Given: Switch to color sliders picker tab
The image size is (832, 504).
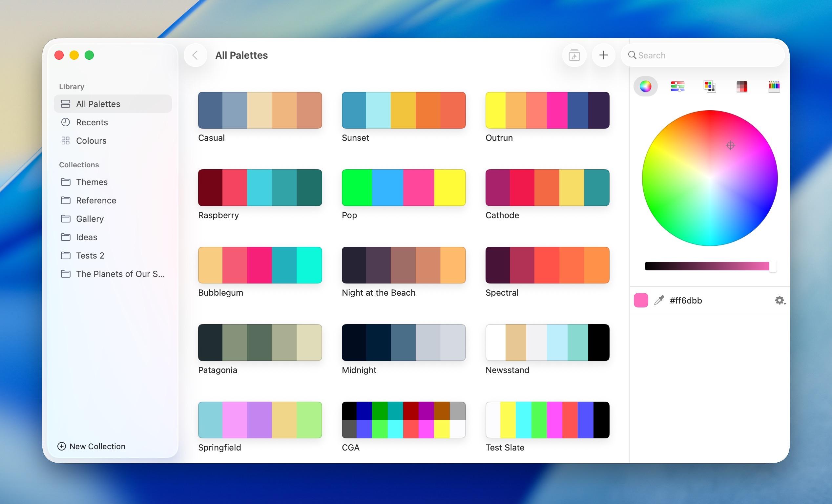Looking at the screenshot, I should [677, 87].
